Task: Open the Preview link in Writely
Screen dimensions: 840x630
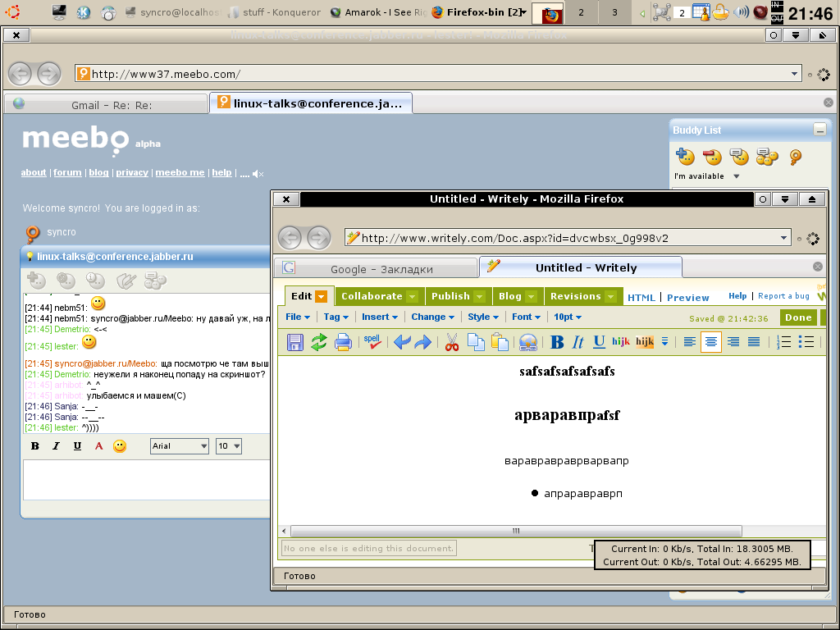Action: [688, 297]
